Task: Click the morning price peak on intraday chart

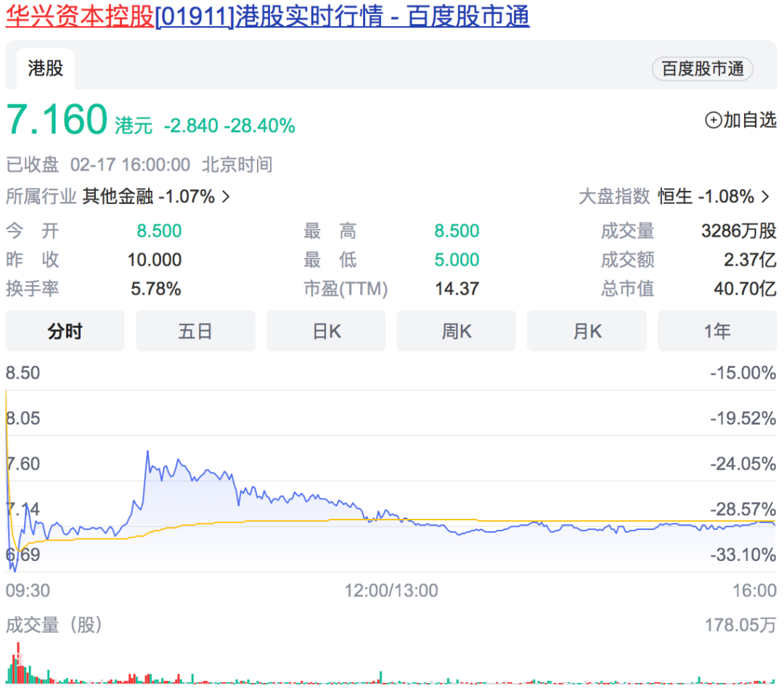Action: (x=147, y=452)
